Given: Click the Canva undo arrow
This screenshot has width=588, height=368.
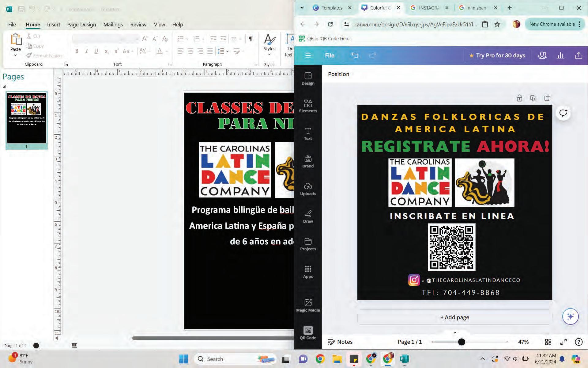Looking at the screenshot, I should (355, 56).
